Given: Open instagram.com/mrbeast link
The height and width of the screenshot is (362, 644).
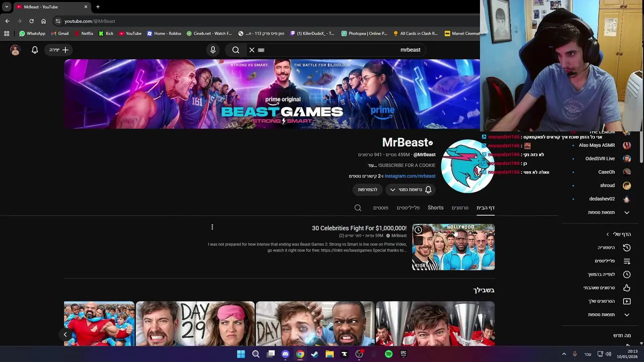Looking at the screenshot, I should point(410,176).
